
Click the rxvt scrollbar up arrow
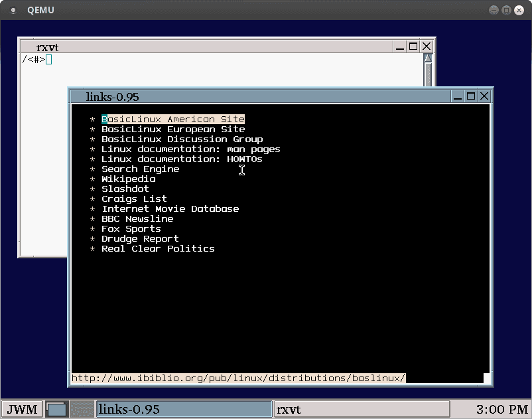tap(428, 58)
